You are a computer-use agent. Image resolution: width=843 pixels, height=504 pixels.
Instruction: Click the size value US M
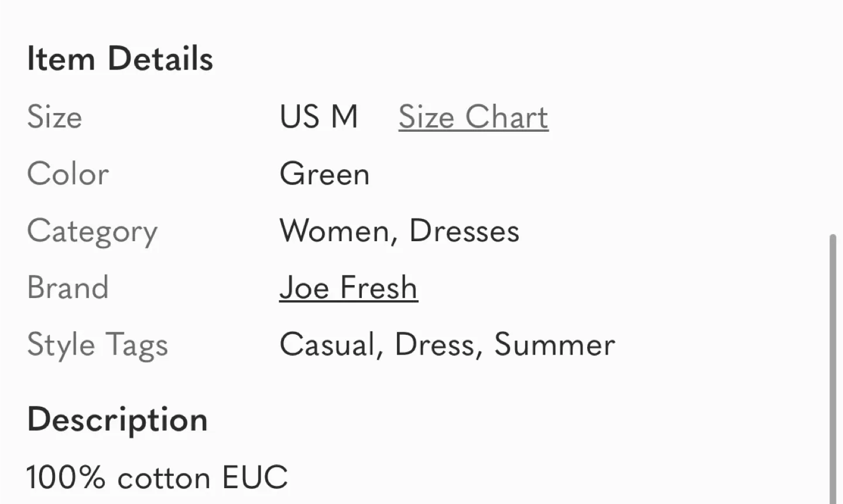pyautogui.click(x=319, y=117)
